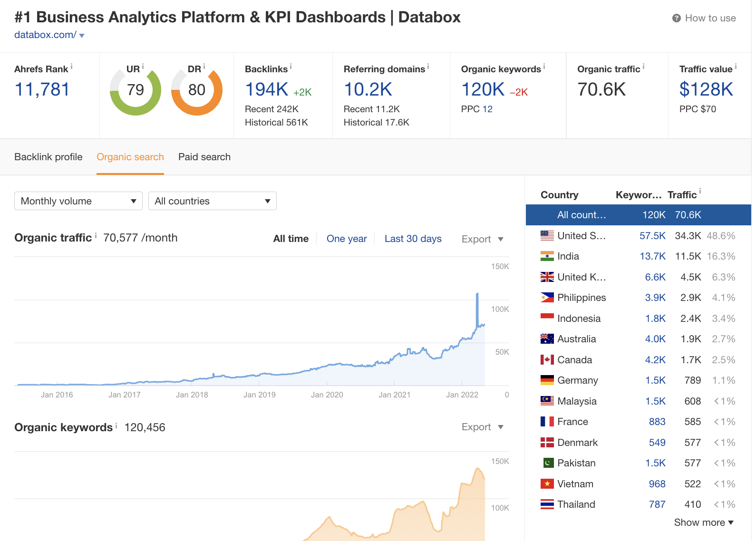
Task: Select the All time chart range
Action: pyautogui.click(x=291, y=239)
